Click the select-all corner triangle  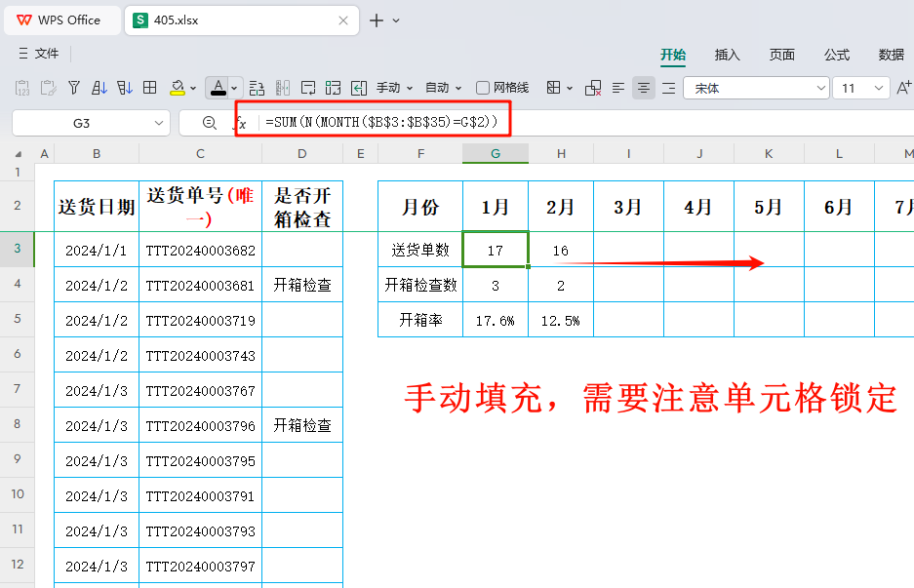[x=19, y=154]
